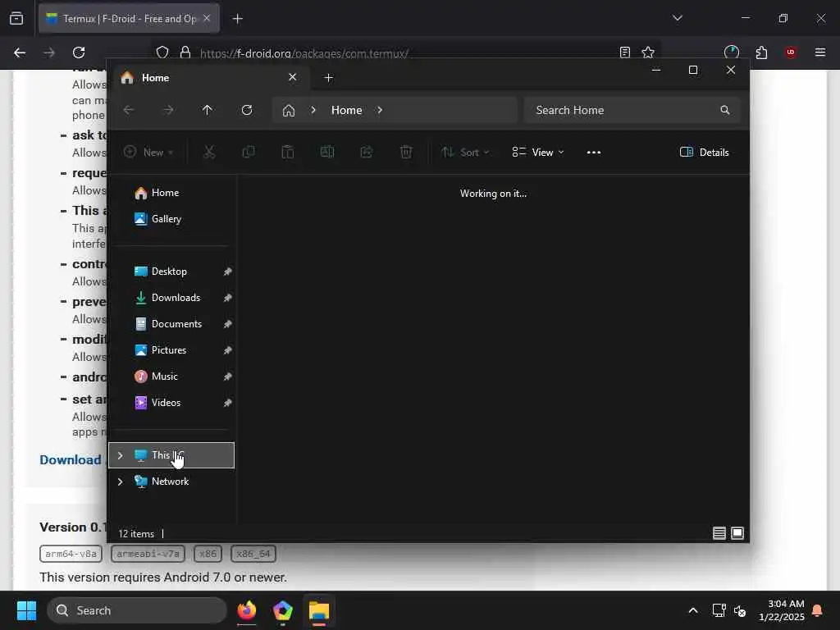Reload the Firefox page
Screen dimensions: 840x630
click(79, 52)
